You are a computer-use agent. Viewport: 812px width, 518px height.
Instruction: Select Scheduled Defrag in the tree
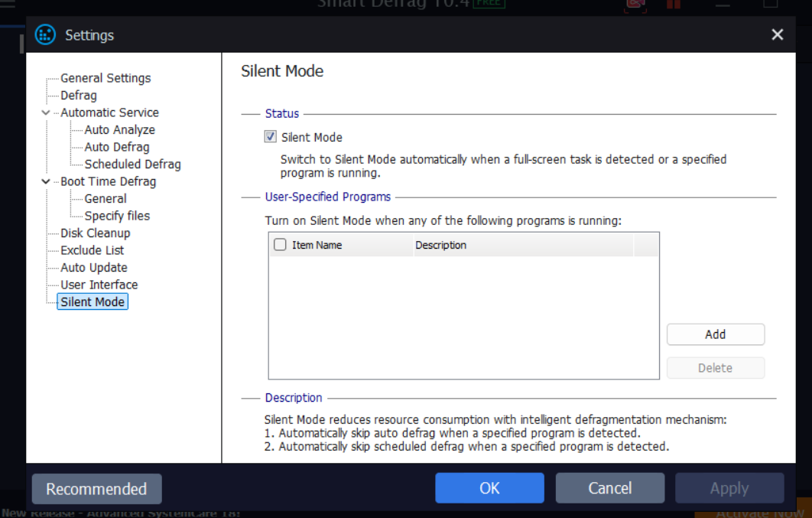click(132, 165)
